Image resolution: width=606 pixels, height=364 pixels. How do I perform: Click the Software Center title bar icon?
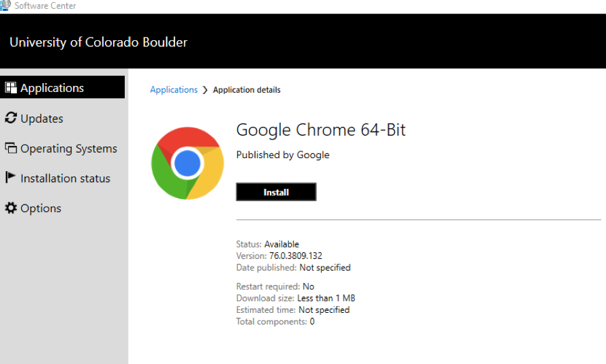tap(5, 5)
